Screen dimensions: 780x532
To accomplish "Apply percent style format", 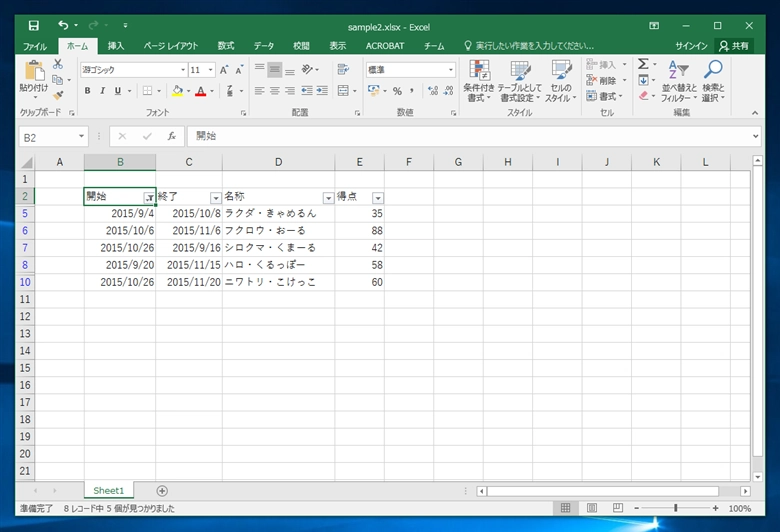I will (x=397, y=91).
